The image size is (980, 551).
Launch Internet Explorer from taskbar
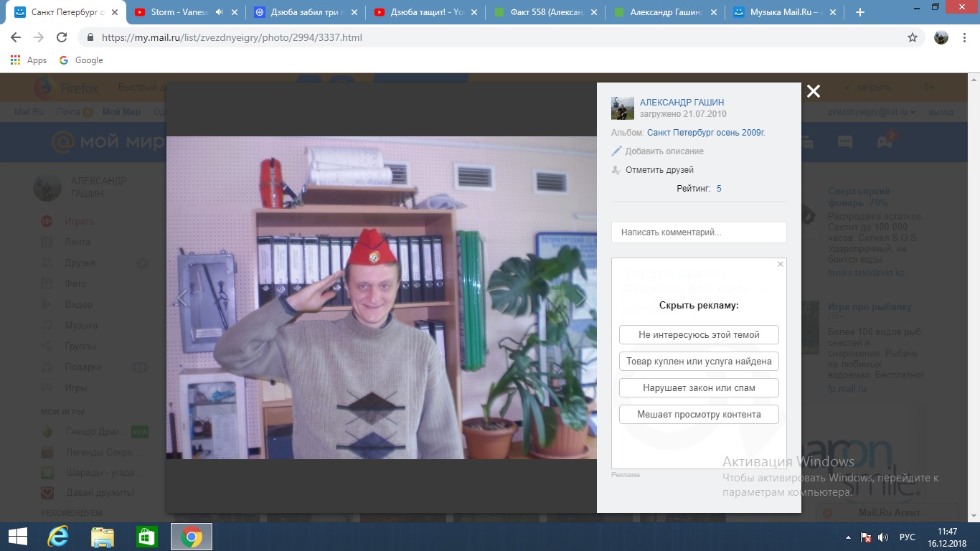tap(57, 537)
